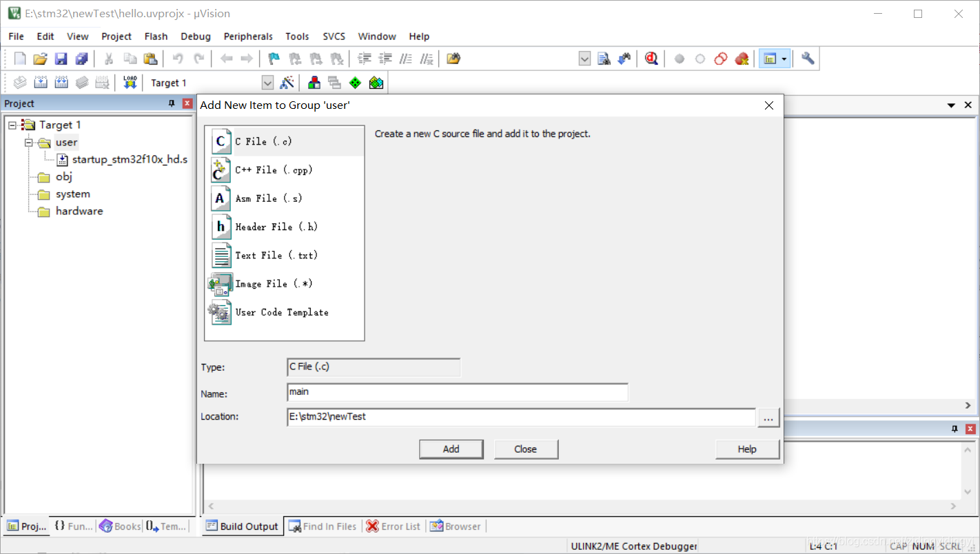Click the Find in Files binoculars folder icon
The height and width of the screenshot is (554, 980).
coord(453,59)
